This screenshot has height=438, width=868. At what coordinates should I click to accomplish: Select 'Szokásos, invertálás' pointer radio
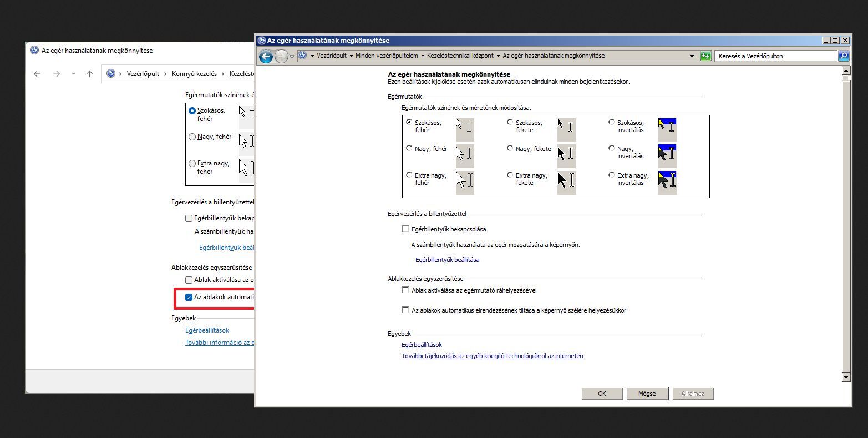click(x=612, y=122)
